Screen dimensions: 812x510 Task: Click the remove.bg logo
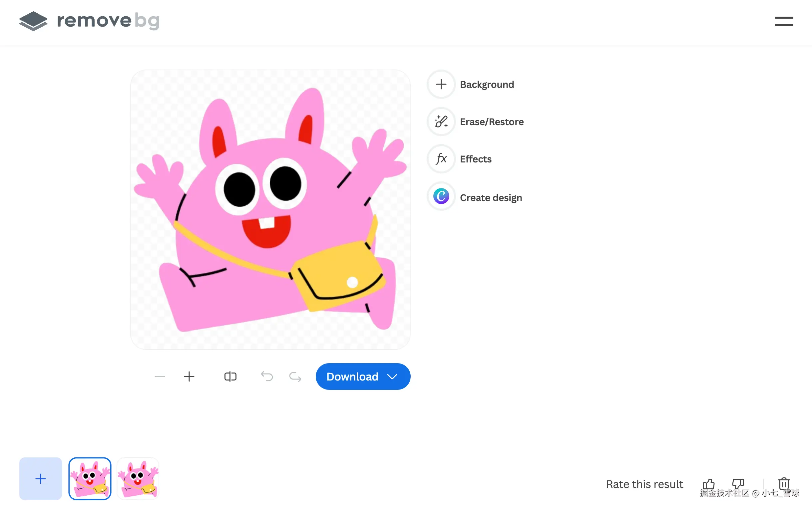point(89,21)
